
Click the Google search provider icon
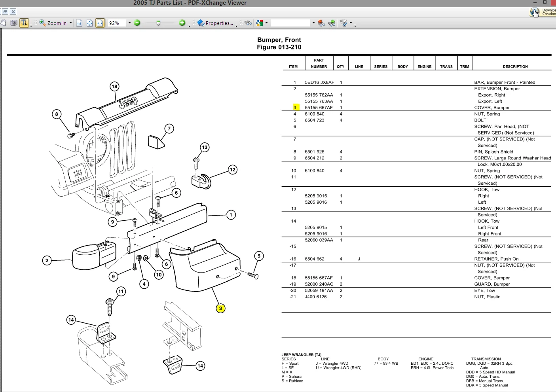[260, 23]
